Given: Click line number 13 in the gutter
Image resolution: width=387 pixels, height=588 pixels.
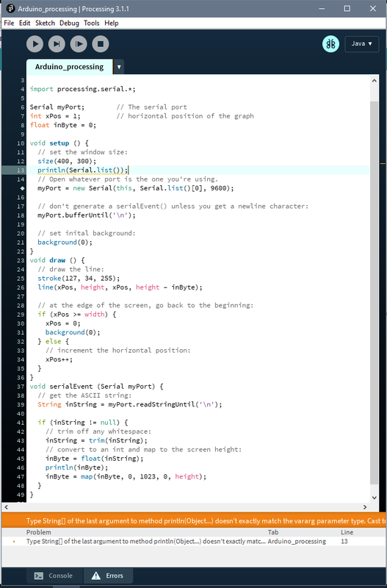Looking at the screenshot, I should click(x=21, y=171).
